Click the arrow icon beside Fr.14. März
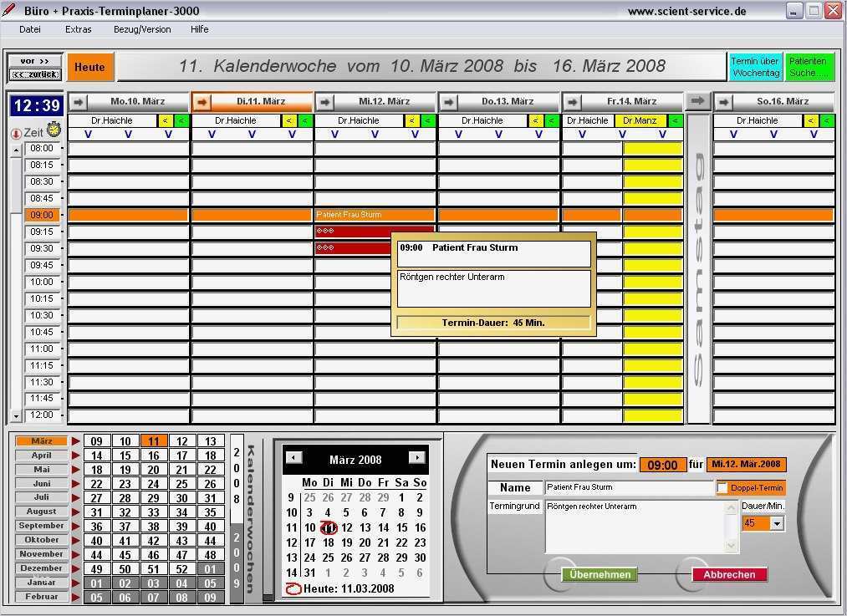This screenshot has height=616, width=847. click(x=573, y=101)
